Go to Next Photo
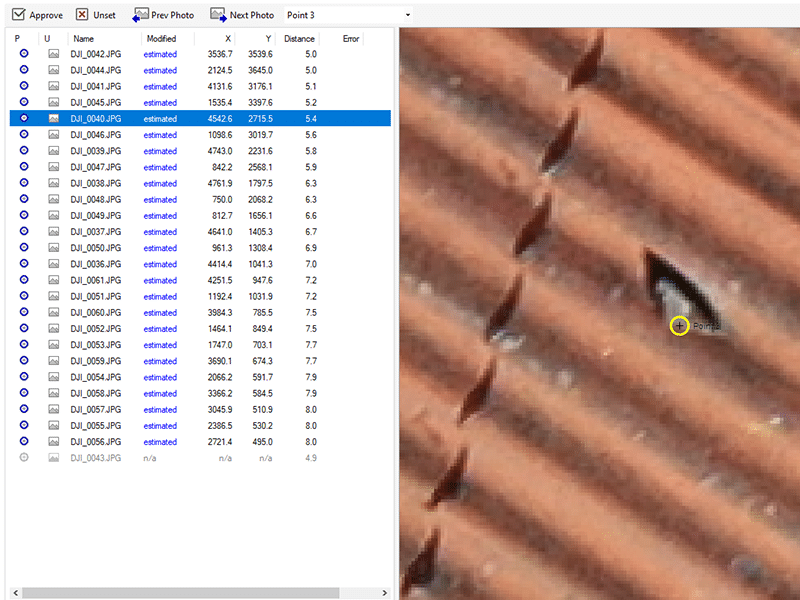The image size is (800, 600). (x=242, y=15)
